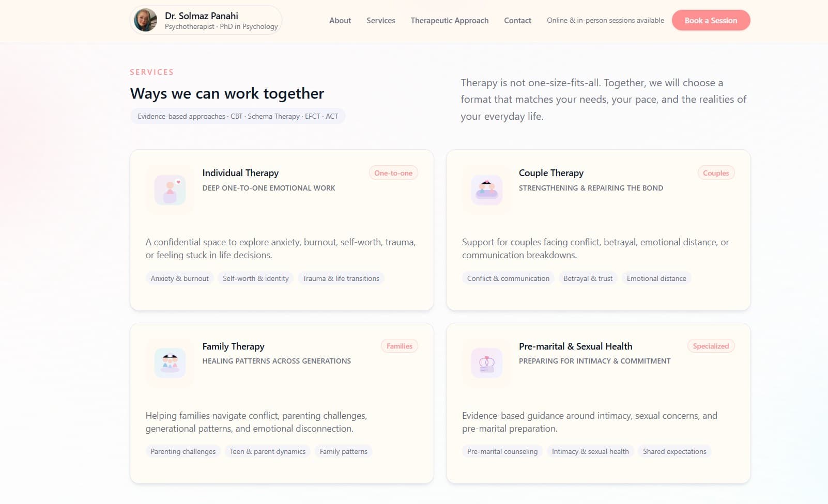The image size is (828, 504).
Task: Click Dr. Solmaz Panahi's profile photo
Action: (x=145, y=20)
